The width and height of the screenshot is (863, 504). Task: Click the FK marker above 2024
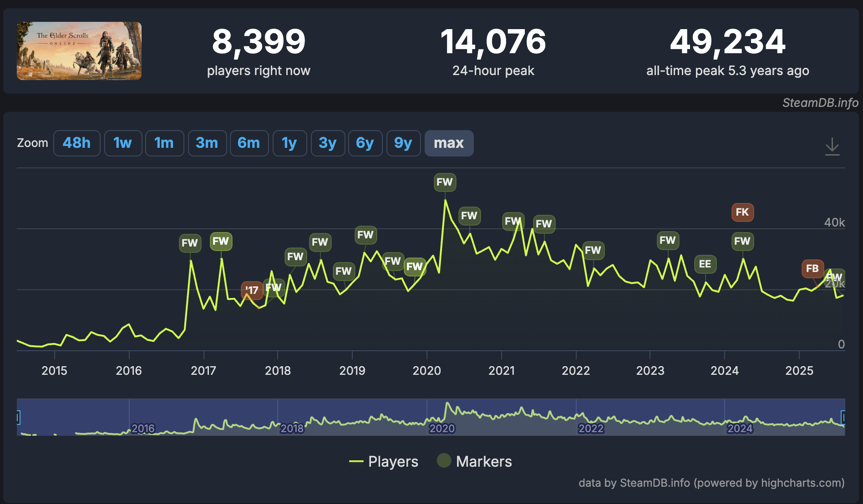coord(742,212)
